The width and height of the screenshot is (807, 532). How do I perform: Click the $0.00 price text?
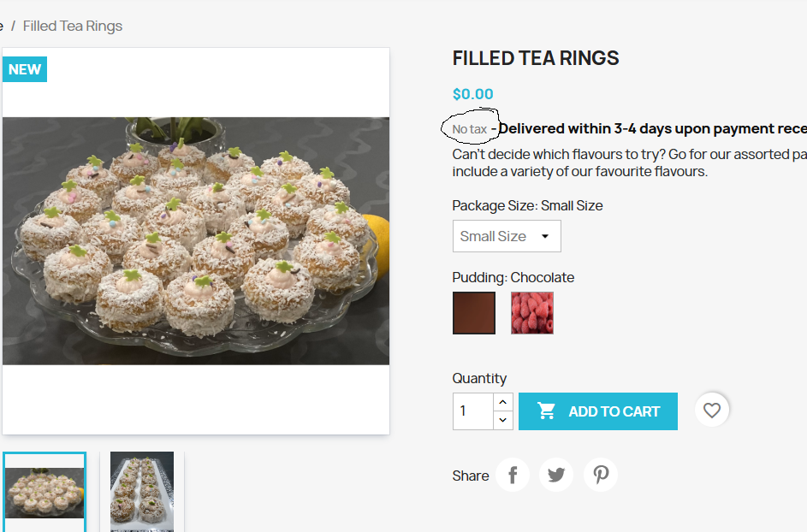(x=473, y=94)
